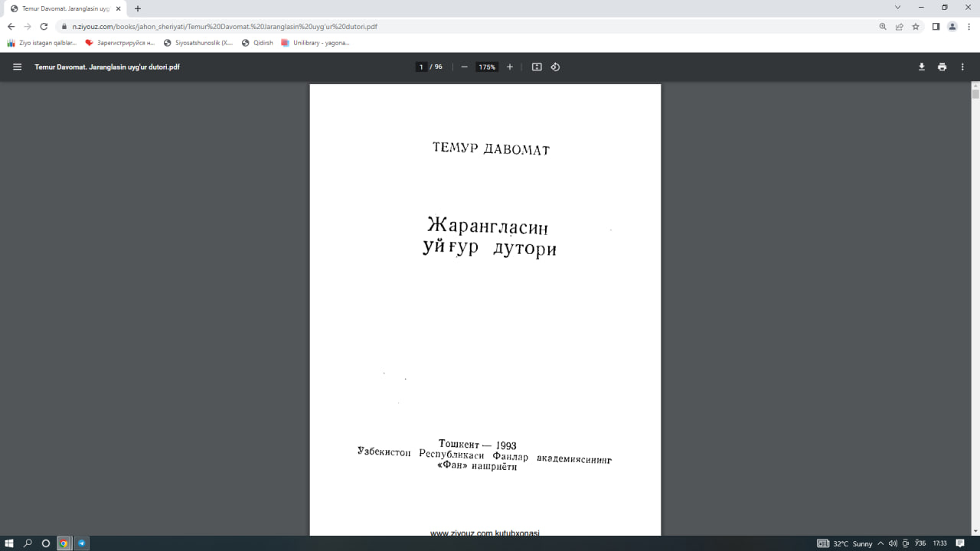Edit the 175% zoom level field
Screen dimensions: 980x551
click(487, 67)
